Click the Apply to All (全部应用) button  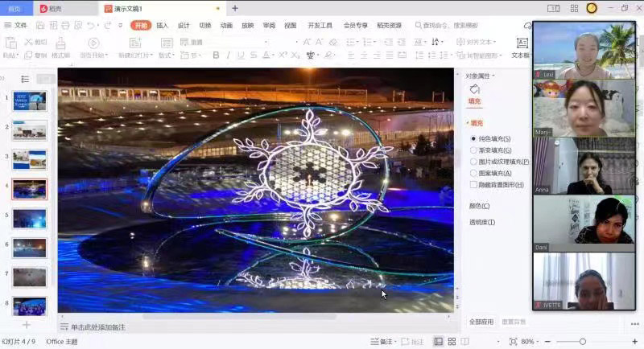coord(481,322)
